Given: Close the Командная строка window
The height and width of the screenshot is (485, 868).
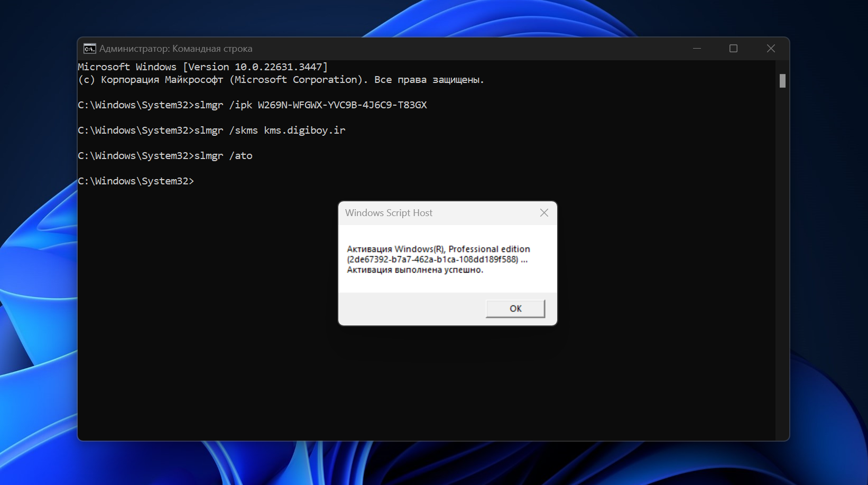Looking at the screenshot, I should coord(771,49).
